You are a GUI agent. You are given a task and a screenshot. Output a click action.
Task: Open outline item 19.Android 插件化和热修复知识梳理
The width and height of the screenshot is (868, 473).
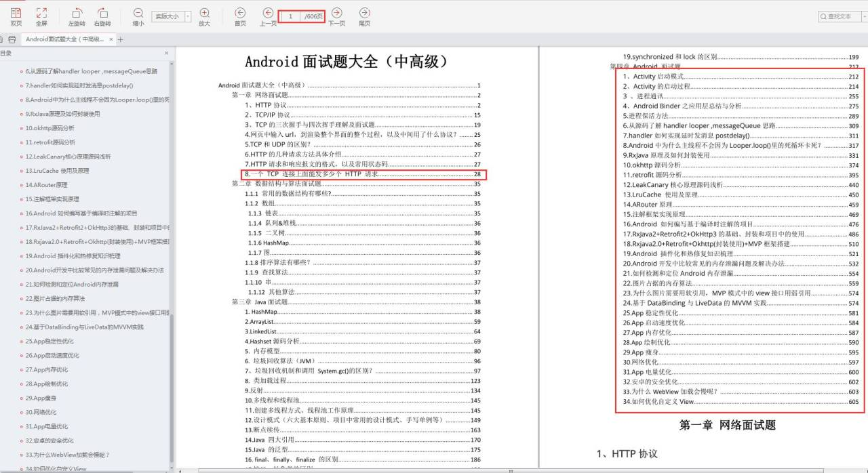pyautogui.click(x=73, y=256)
